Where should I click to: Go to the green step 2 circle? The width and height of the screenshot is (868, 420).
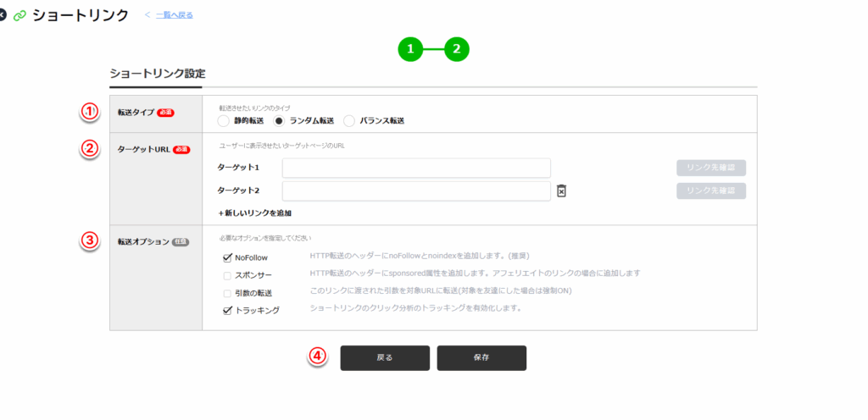click(x=457, y=50)
